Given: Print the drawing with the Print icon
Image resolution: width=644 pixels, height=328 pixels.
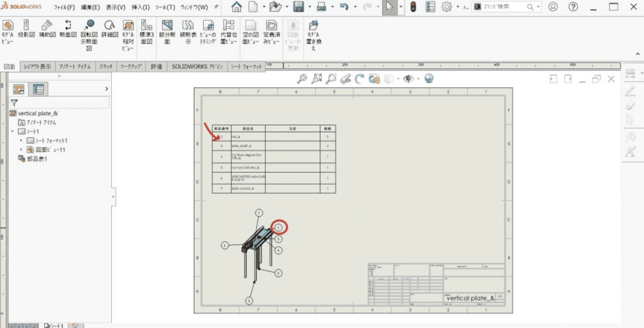Looking at the screenshot, I should [321, 7].
